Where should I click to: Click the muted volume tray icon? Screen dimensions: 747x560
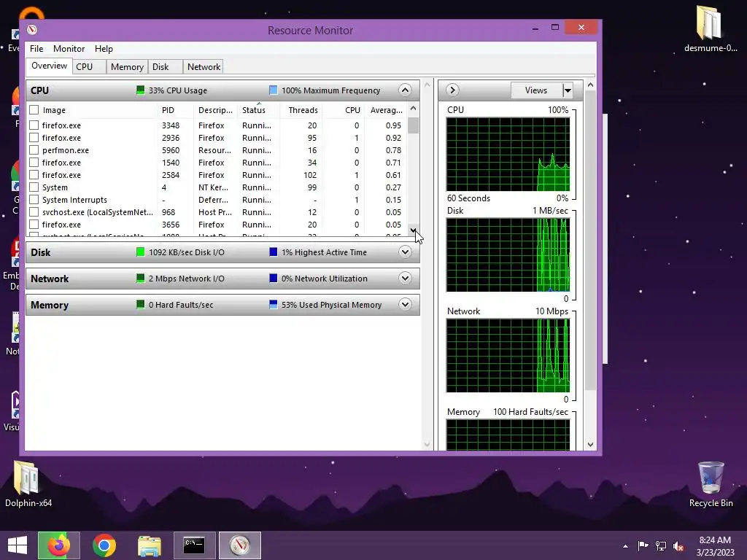(678, 545)
